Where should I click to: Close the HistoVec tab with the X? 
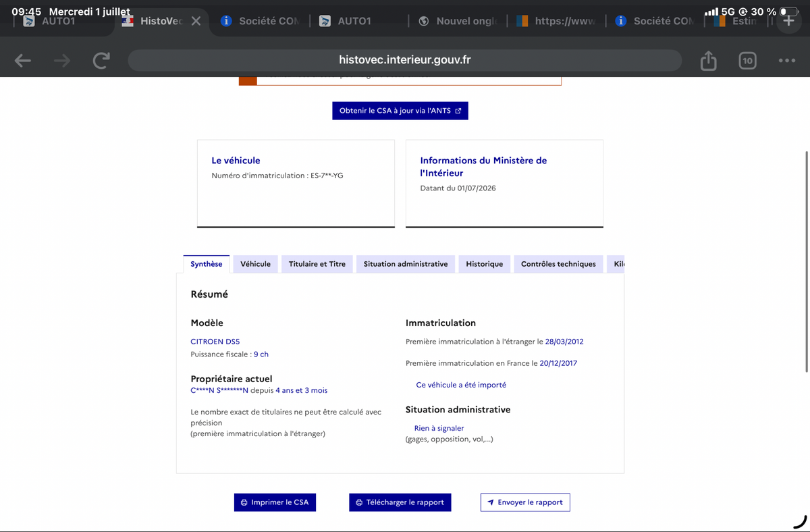pos(196,21)
